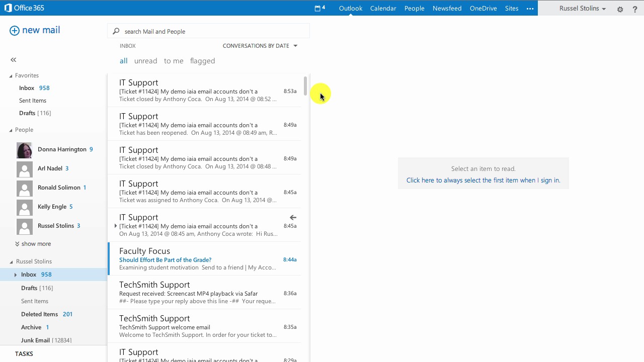Click the Office 365 logo
The height and width of the screenshot is (362, 644).
coord(24,8)
